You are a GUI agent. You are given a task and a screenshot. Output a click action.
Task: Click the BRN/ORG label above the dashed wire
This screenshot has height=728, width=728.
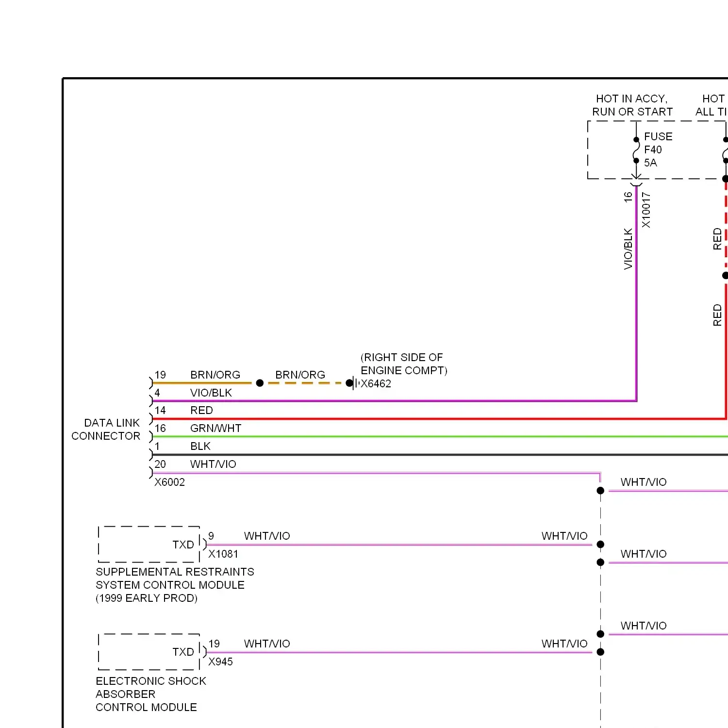[x=300, y=375]
